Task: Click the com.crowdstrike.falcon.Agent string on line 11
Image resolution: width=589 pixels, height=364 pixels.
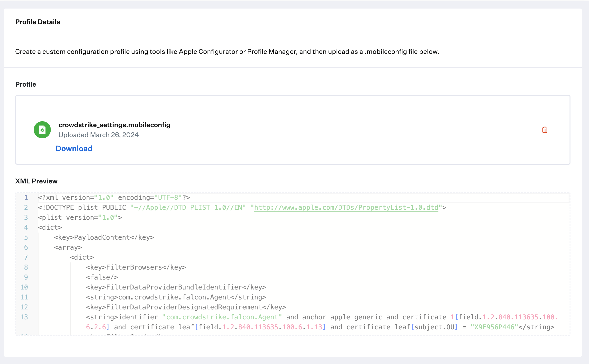Action: pos(176,297)
